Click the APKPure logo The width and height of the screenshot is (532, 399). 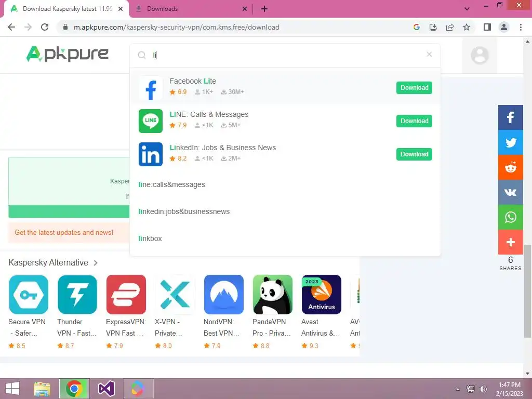pos(67,54)
